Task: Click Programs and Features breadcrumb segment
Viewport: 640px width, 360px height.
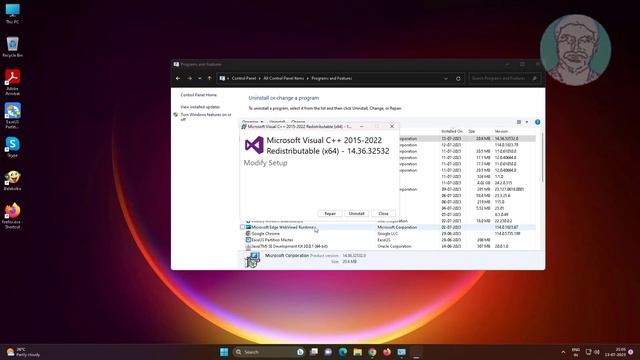Action: click(331, 78)
